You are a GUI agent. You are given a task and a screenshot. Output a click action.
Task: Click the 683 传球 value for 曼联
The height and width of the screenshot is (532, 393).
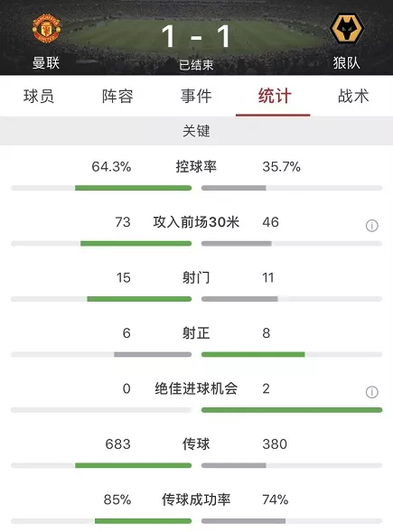point(117,444)
